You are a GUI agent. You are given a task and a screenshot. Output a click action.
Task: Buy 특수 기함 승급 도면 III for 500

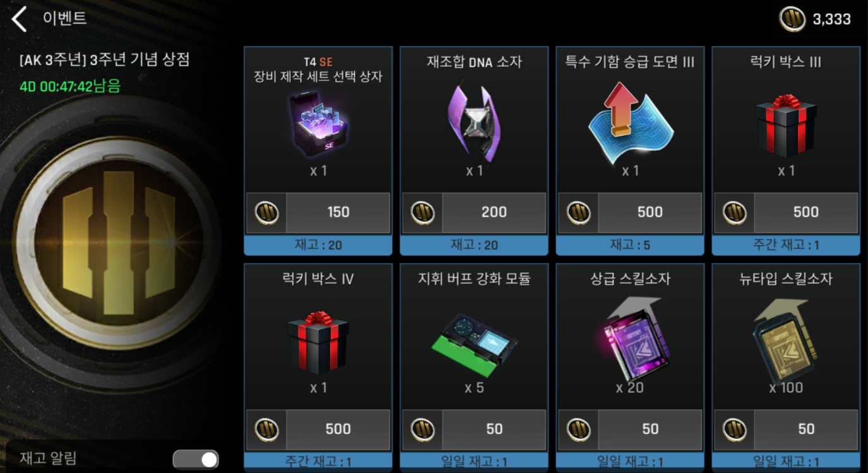coord(630,213)
